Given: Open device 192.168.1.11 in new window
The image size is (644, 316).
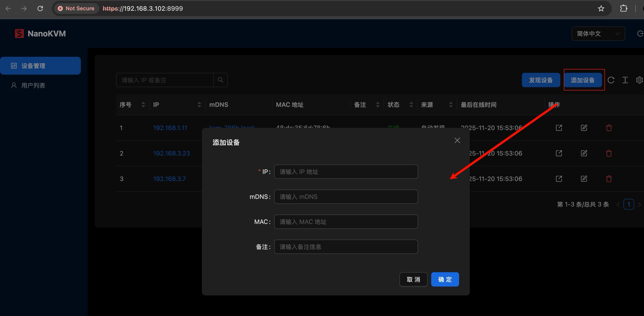Looking at the screenshot, I should [x=559, y=128].
